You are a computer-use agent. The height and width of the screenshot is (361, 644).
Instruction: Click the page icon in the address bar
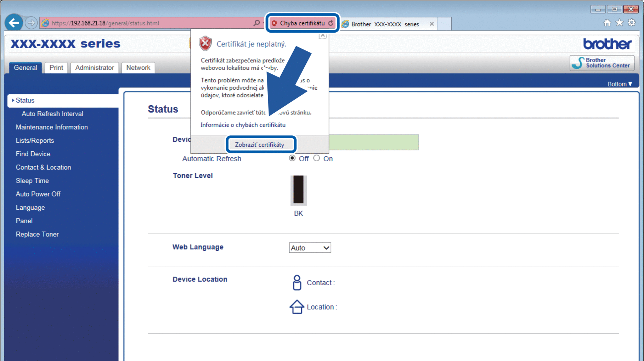45,23
